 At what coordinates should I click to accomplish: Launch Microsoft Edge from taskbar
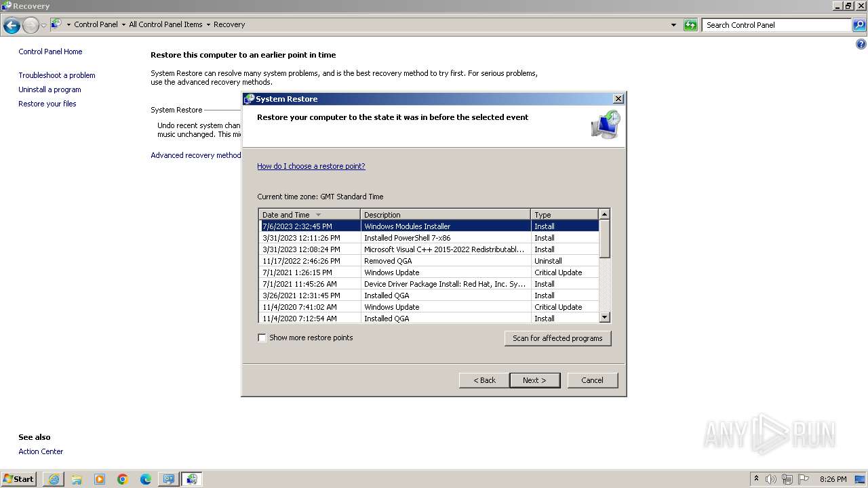[x=146, y=479]
